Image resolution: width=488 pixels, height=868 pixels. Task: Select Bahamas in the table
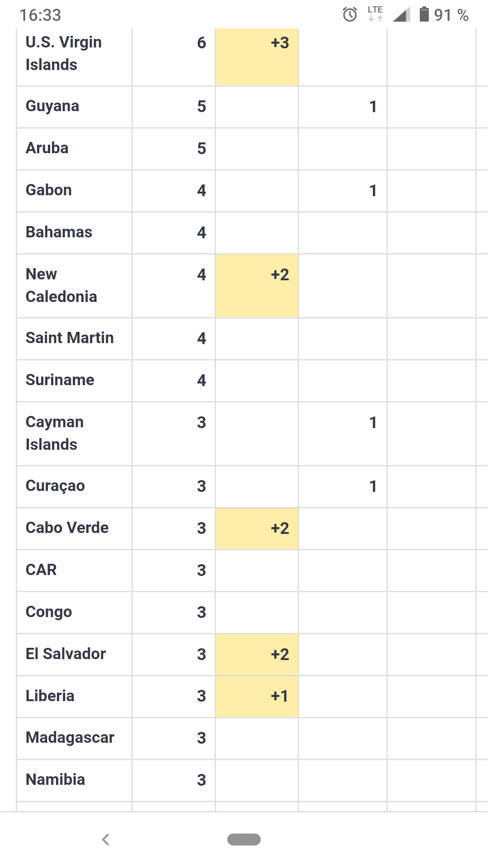click(59, 232)
